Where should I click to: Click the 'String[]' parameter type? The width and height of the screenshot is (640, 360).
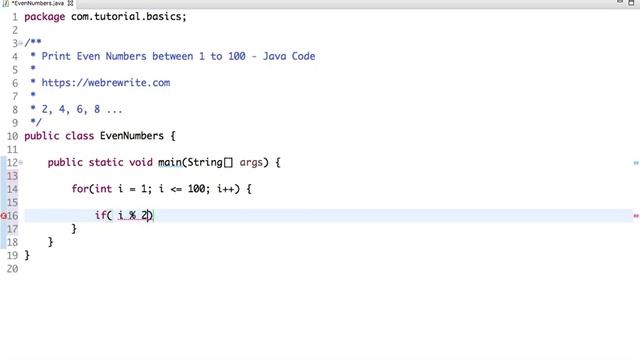(x=210, y=162)
